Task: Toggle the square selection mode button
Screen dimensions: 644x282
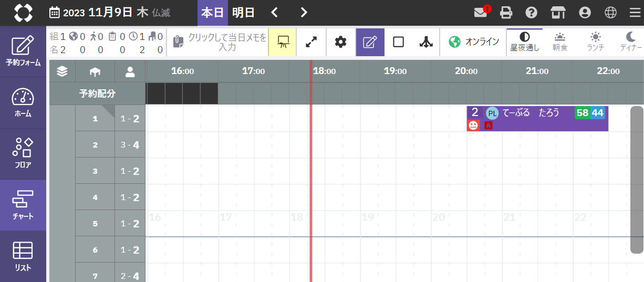Action: pos(398,43)
